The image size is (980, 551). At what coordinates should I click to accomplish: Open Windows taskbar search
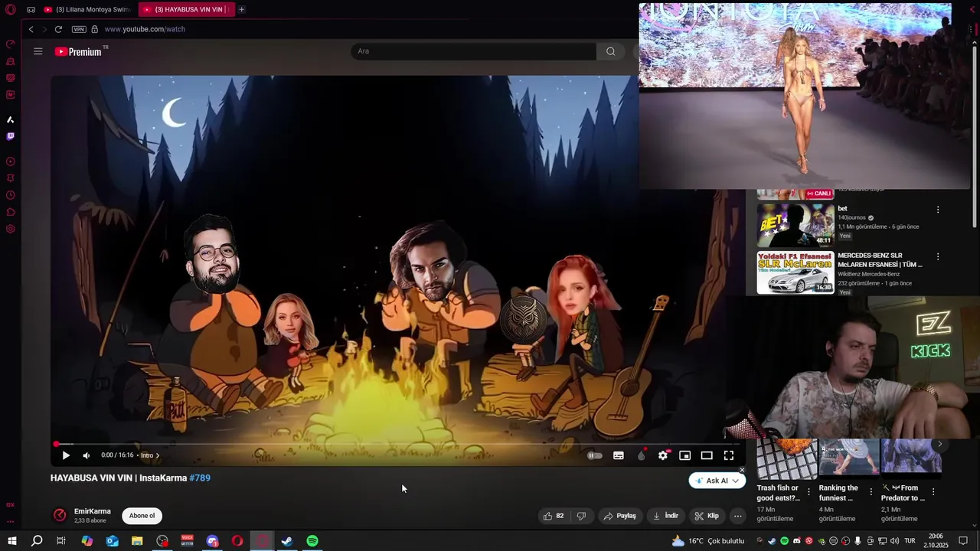coord(37,541)
